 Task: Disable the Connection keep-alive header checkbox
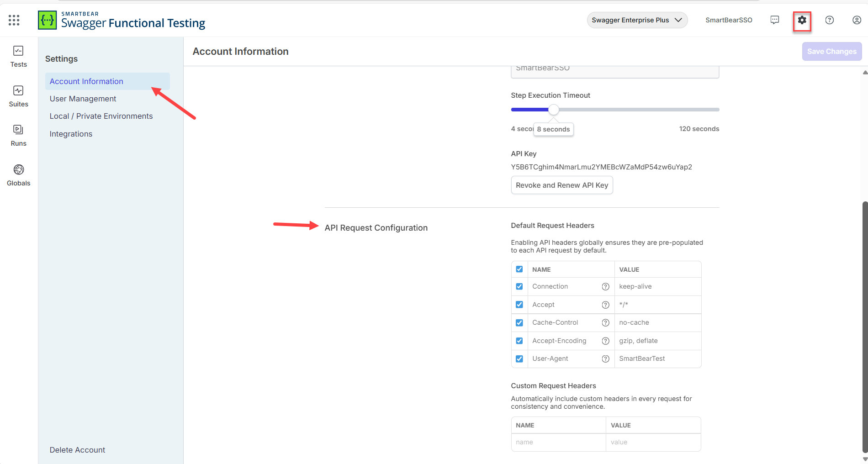click(519, 286)
